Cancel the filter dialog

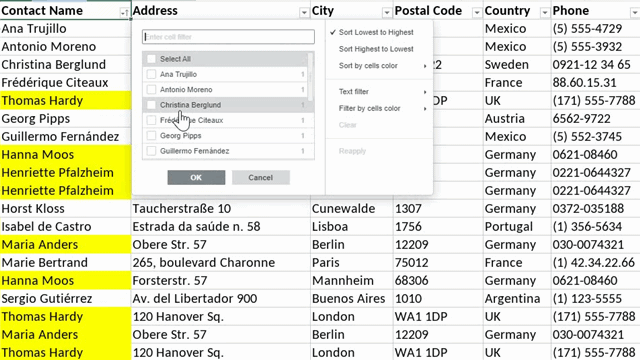[x=261, y=178]
